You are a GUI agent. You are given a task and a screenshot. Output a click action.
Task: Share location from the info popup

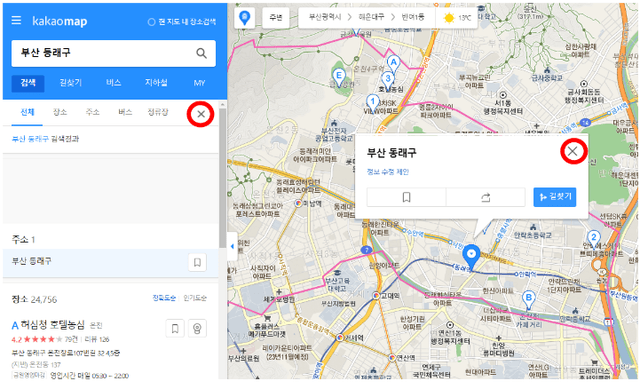[485, 197]
